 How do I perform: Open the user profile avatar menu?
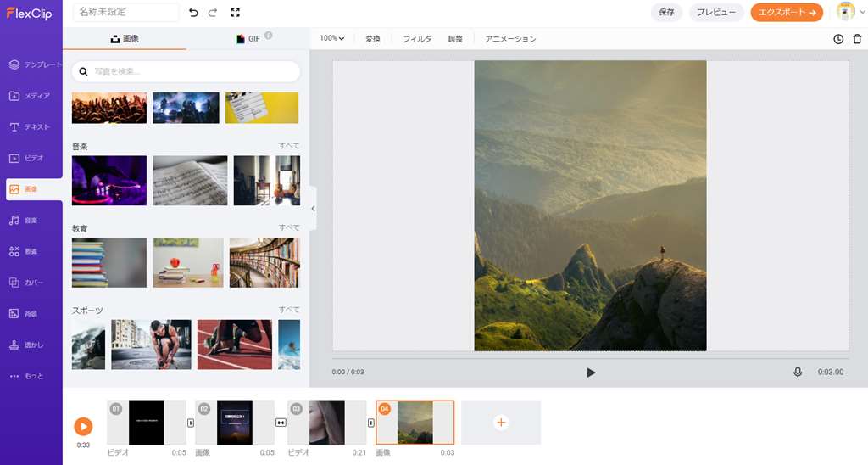[x=845, y=12]
